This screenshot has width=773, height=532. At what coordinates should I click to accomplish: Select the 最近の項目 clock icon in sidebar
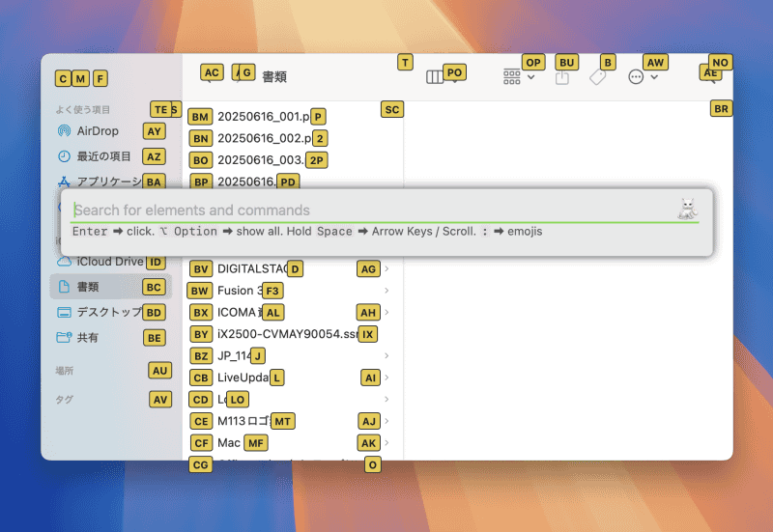(x=64, y=156)
